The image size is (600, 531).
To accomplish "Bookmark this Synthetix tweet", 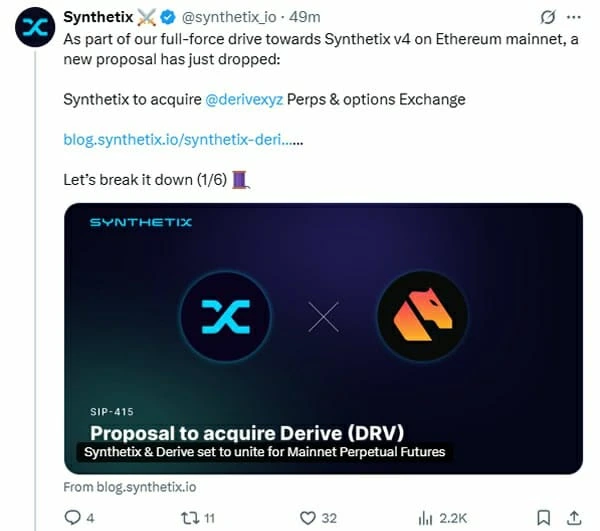I will [543, 517].
